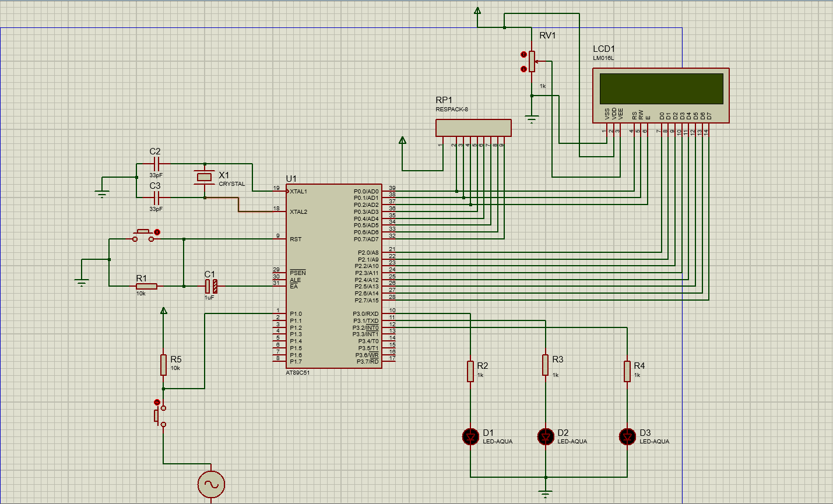833x504 pixels.
Task: Click the 33pF value under C2
Action: pyautogui.click(x=156, y=175)
